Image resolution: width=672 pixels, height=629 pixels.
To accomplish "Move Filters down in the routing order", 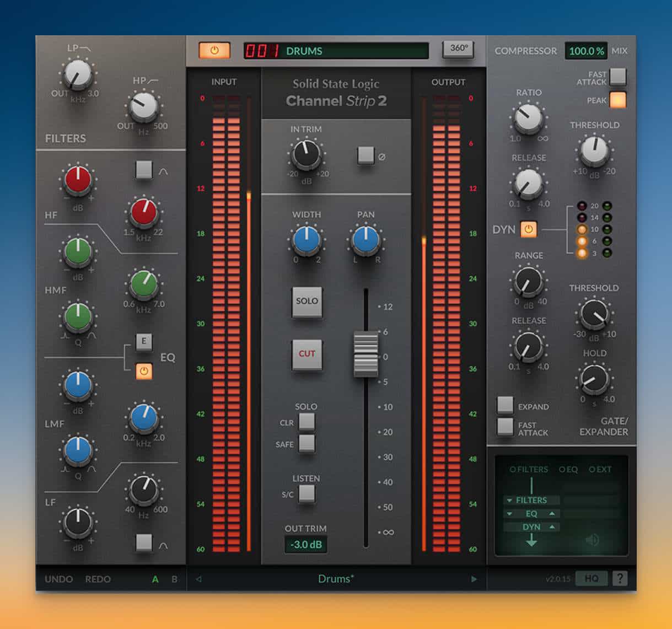I will click(509, 501).
